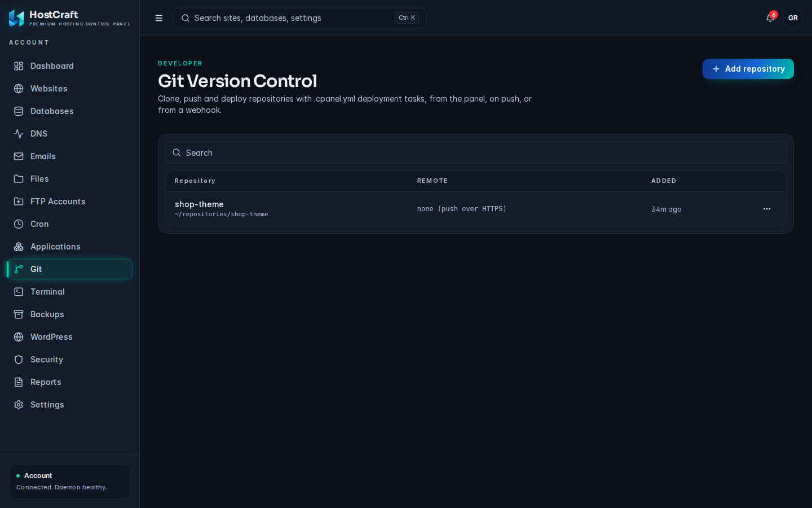Click the ~/repositories/shop-theme path text
This screenshot has width=812, height=508.
click(222, 214)
